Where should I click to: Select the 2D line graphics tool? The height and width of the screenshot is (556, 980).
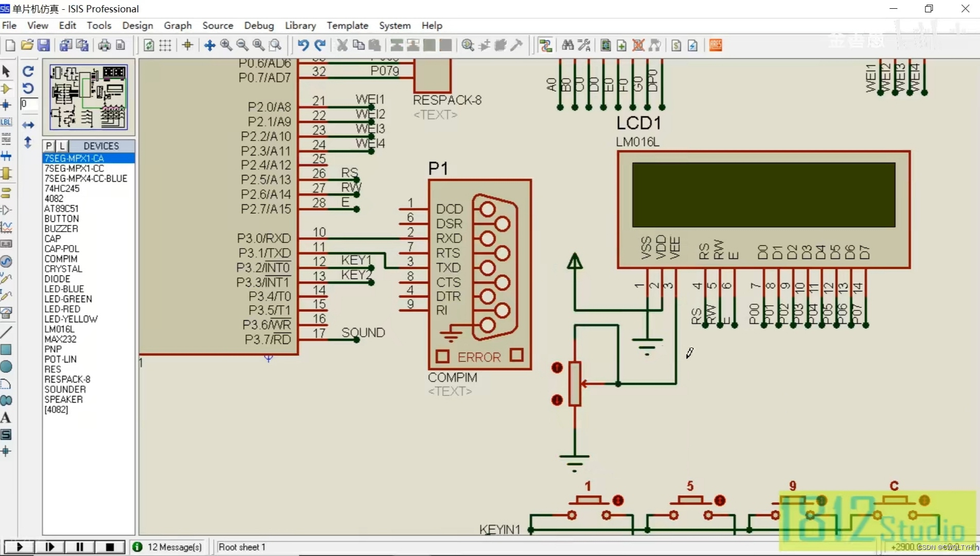(x=6, y=332)
